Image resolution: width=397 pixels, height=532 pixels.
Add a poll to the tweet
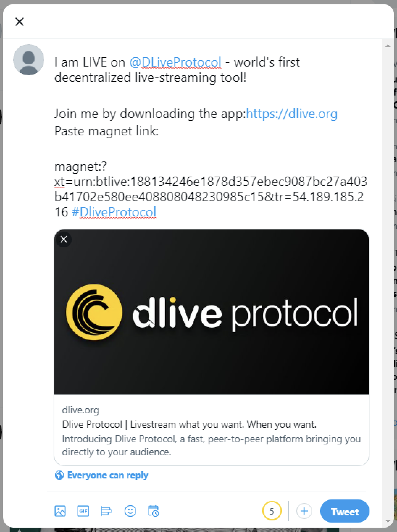[x=106, y=511]
